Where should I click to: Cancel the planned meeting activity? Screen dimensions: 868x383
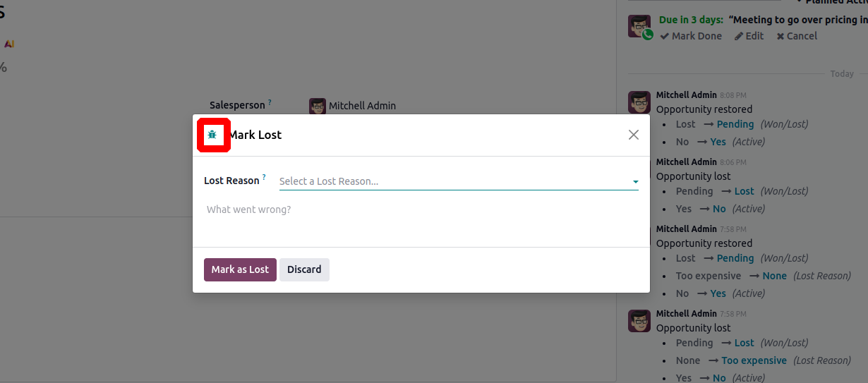pos(797,36)
